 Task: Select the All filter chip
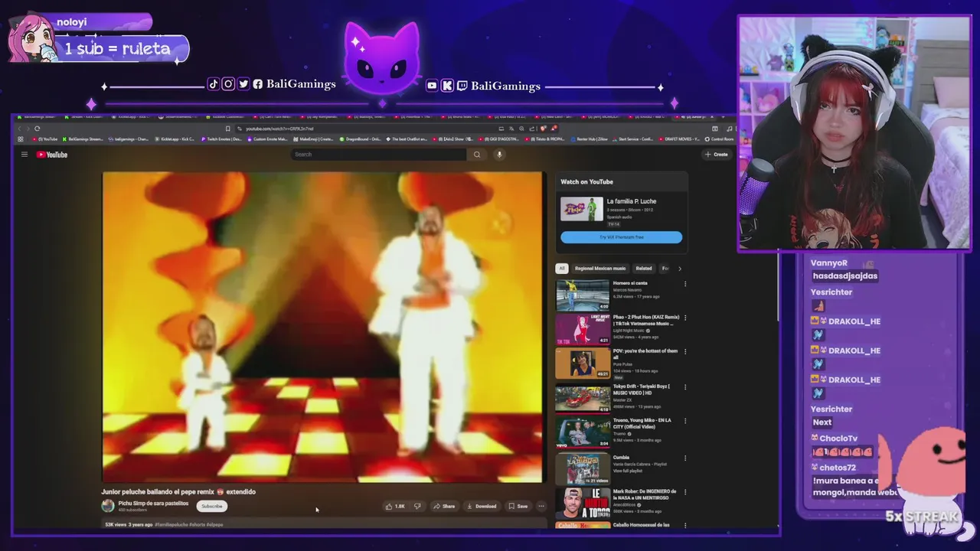click(562, 269)
